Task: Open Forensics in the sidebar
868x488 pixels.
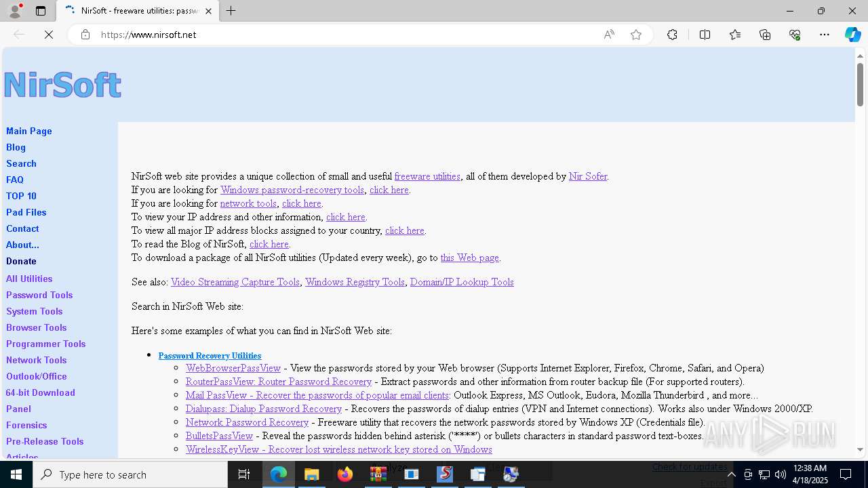Action: [x=26, y=425]
